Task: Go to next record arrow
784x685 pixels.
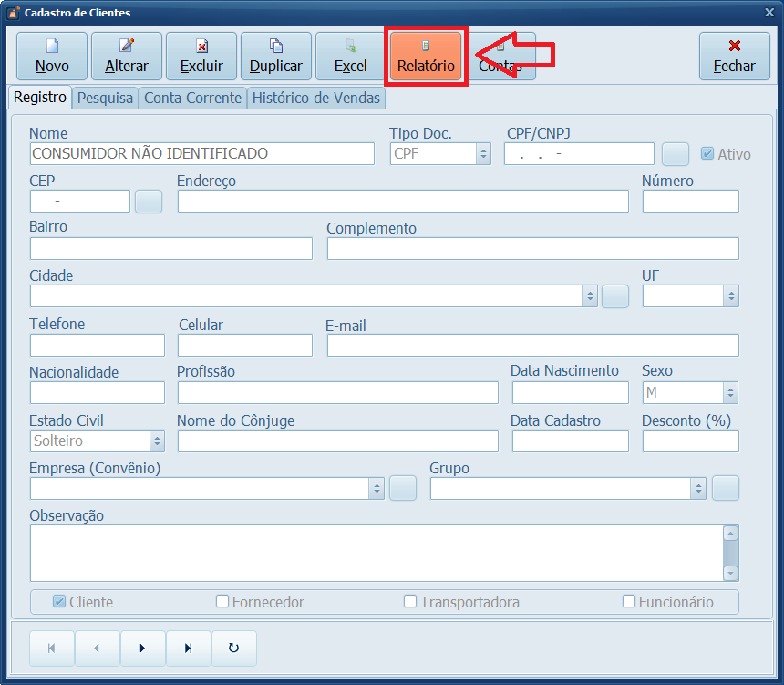Action: (x=143, y=649)
